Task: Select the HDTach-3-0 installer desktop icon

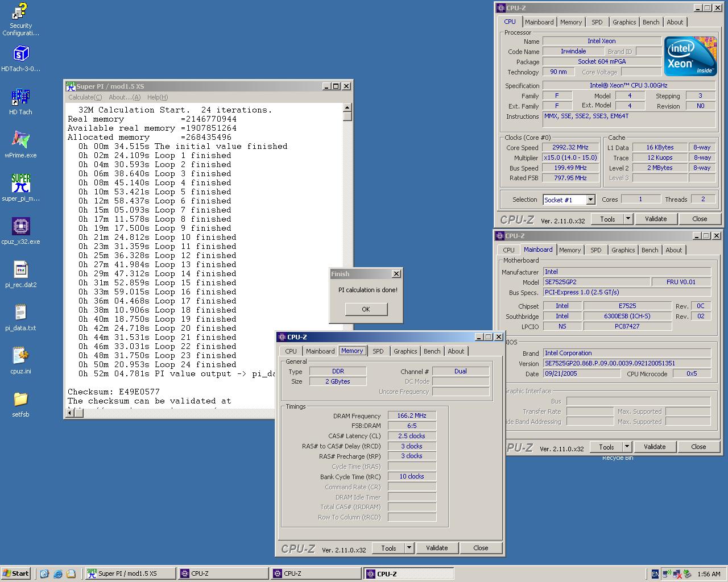Action: (x=20, y=59)
